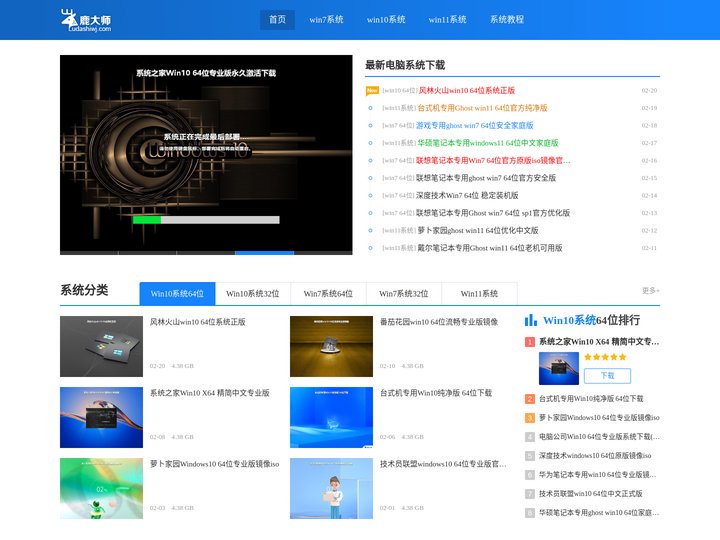The height and width of the screenshot is (540, 720).
Task: Open 华硕笔记本专用windows11 64位中文家庭版 link
Action: click(488, 143)
